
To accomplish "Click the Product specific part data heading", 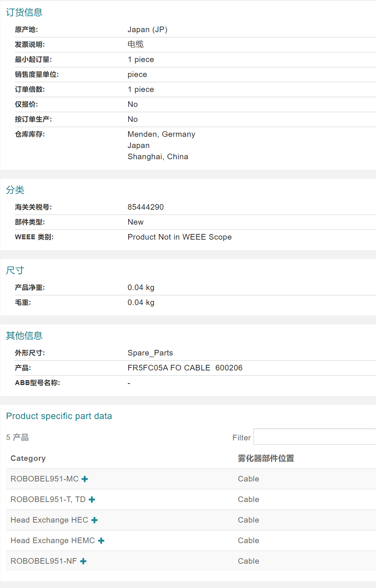I will [59, 416].
